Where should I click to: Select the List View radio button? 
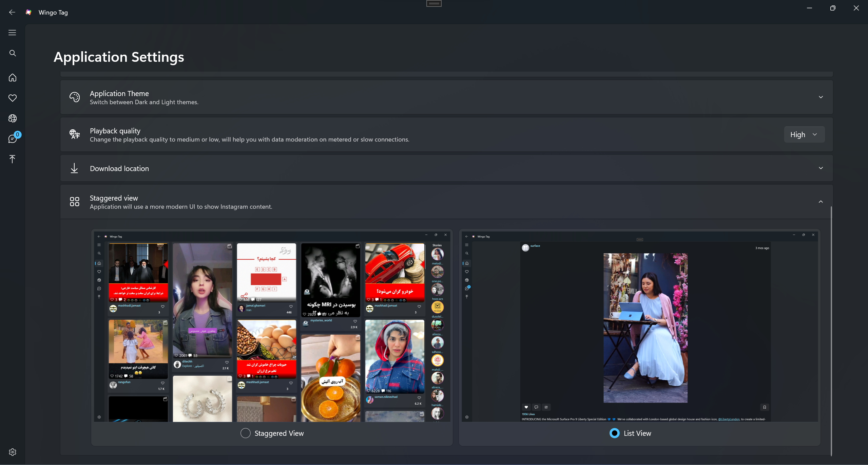(x=614, y=433)
